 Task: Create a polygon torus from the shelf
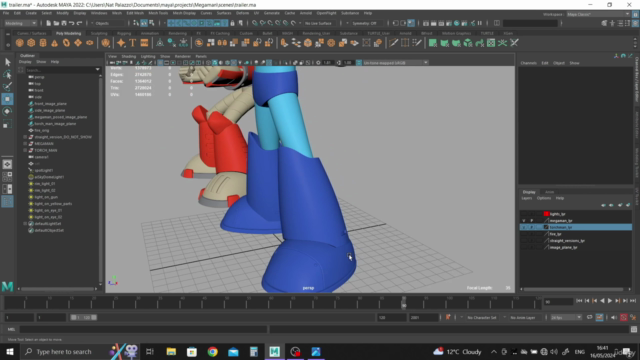[x=66, y=43]
